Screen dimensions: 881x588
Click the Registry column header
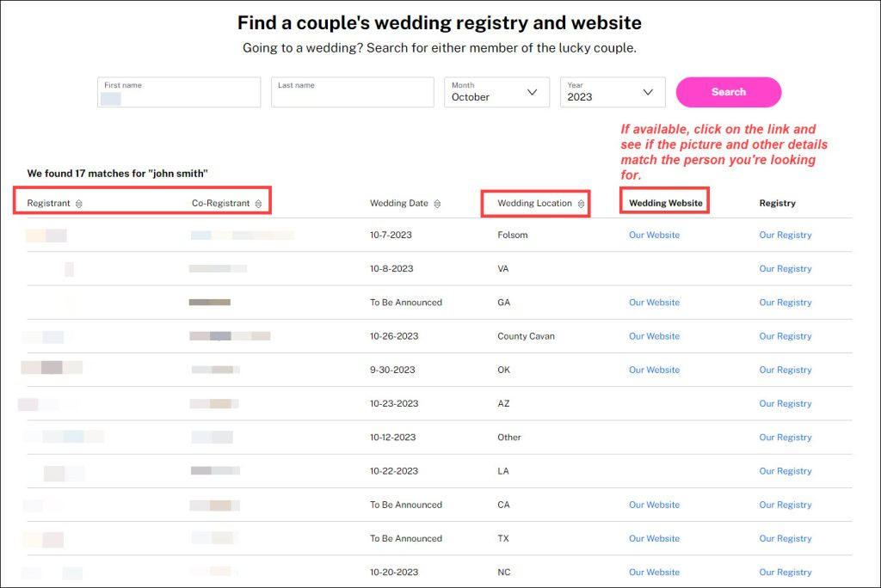pos(777,203)
